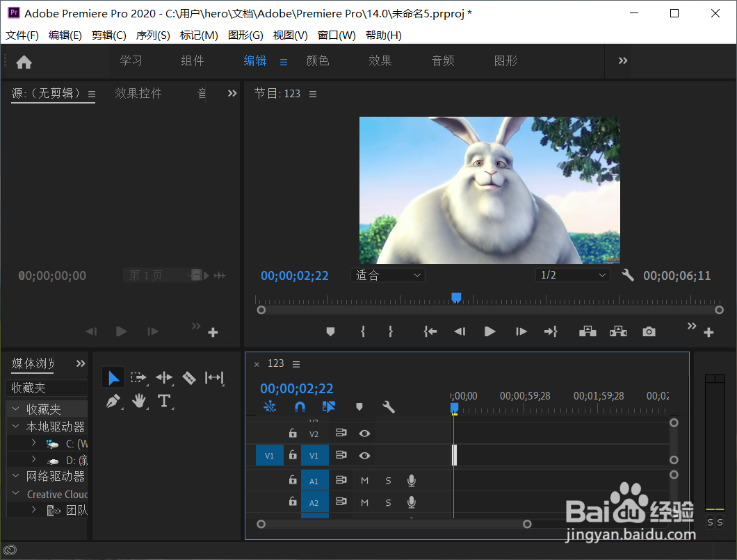Collapse the 网络驱动器 tree node
737x560 pixels.
(x=16, y=476)
